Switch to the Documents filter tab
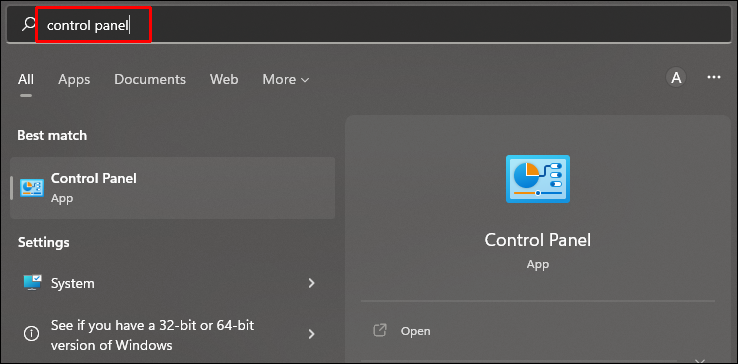Image resolution: width=738 pixels, height=364 pixels. click(150, 79)
